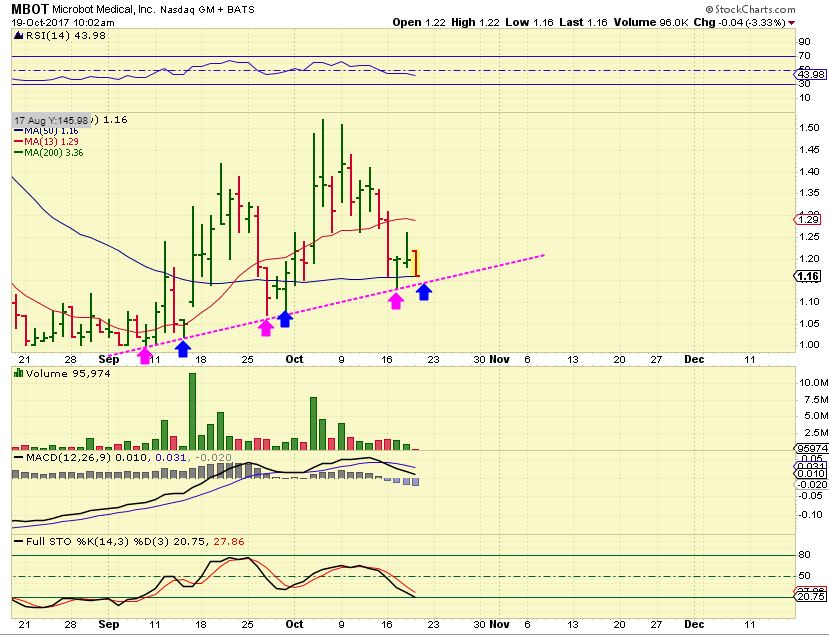Click the red down-triangle beside the Chg value
This screenshot has height=635, width=829.
[791, 23]
